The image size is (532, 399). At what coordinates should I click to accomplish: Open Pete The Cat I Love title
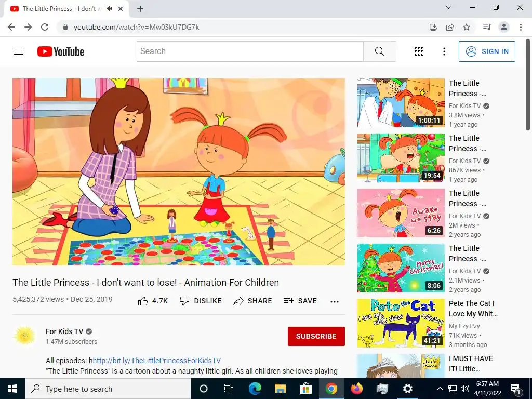point(473,309)
